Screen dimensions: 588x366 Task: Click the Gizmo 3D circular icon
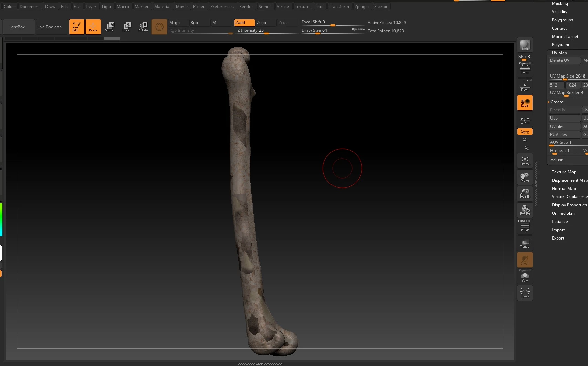click(x=159, y=27)
